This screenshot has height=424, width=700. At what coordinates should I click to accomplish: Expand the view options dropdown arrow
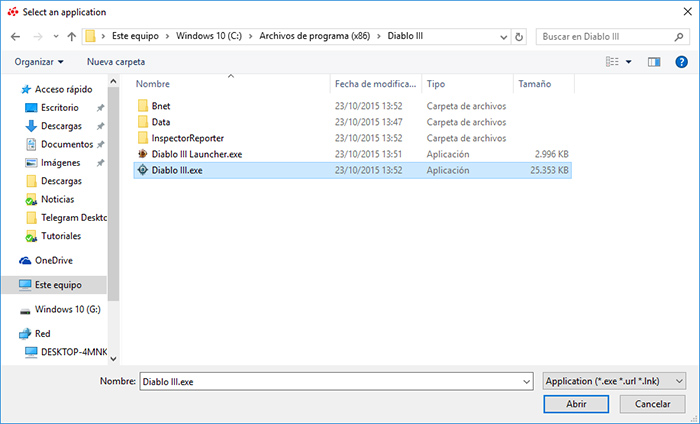click(x=629, y=62)
